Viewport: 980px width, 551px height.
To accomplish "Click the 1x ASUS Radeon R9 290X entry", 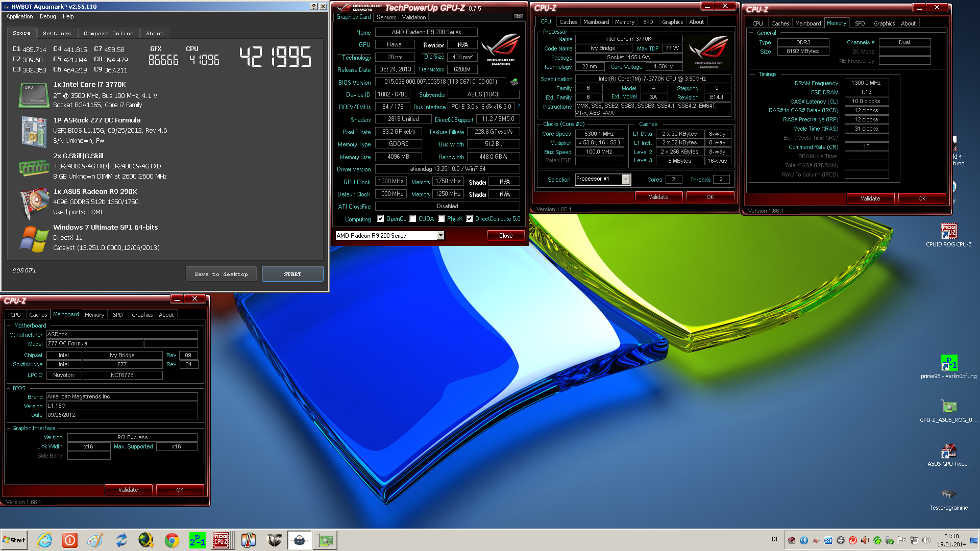I will [x=95, y=192].
